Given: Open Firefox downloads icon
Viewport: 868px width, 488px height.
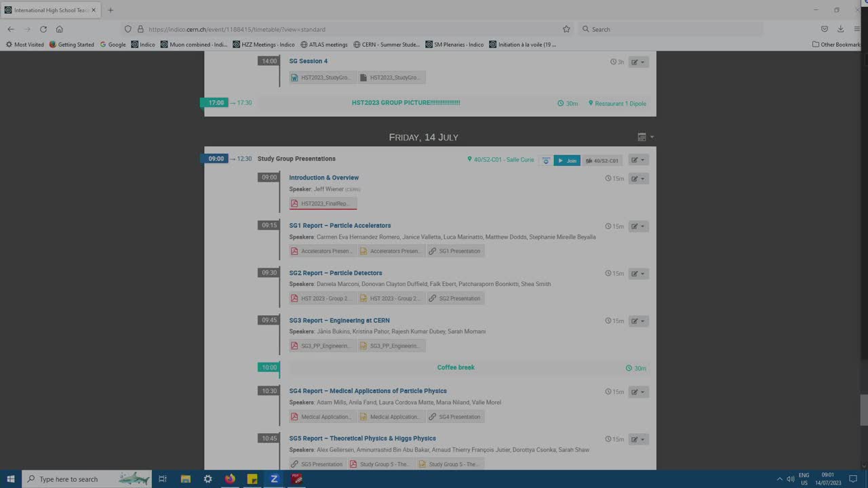Looking at the screenshot, I should tap(841, 29).
